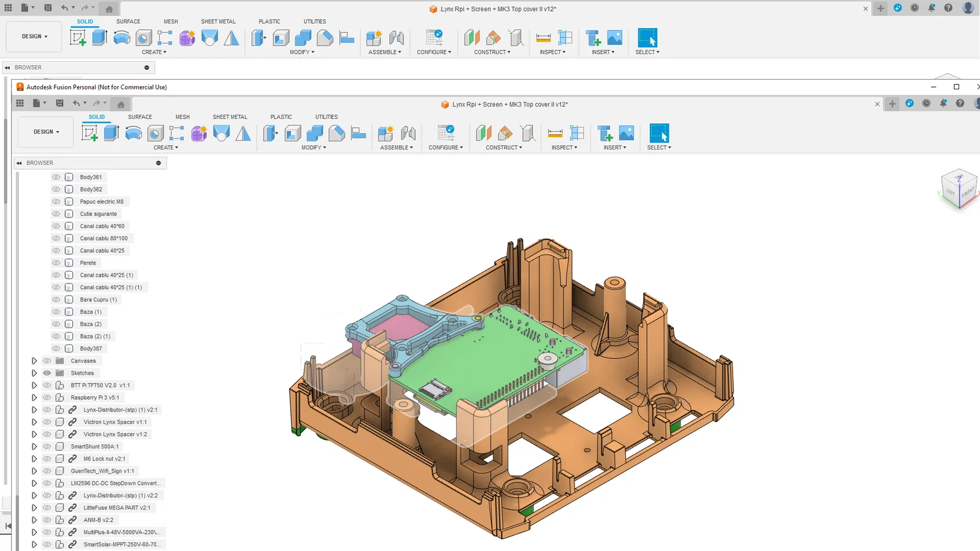The width and height of the screenshot is (980, 551).
Task: Open the MODIFY dropdown in front window
Action: pyautogui.click(x=314, y=148)
